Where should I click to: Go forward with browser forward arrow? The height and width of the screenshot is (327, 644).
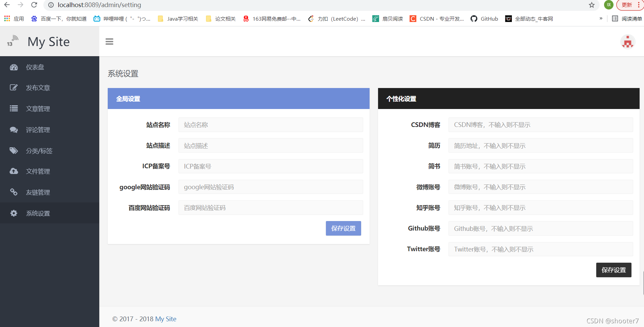point(20,5)
